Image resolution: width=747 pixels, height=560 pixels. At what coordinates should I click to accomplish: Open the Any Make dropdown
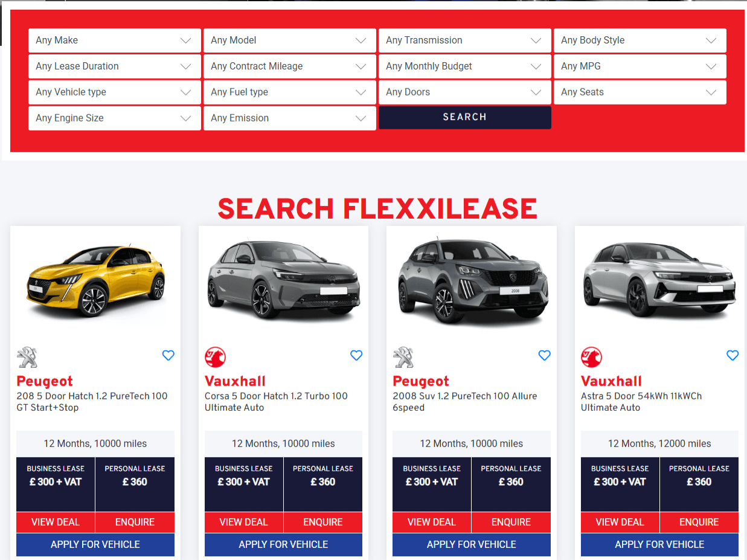[x=114, y=40]
